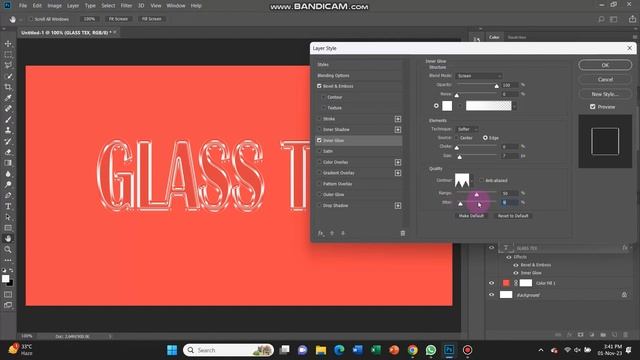
Task: Select the Rectangular Marquee tool
Action: [x=8, y=55]
